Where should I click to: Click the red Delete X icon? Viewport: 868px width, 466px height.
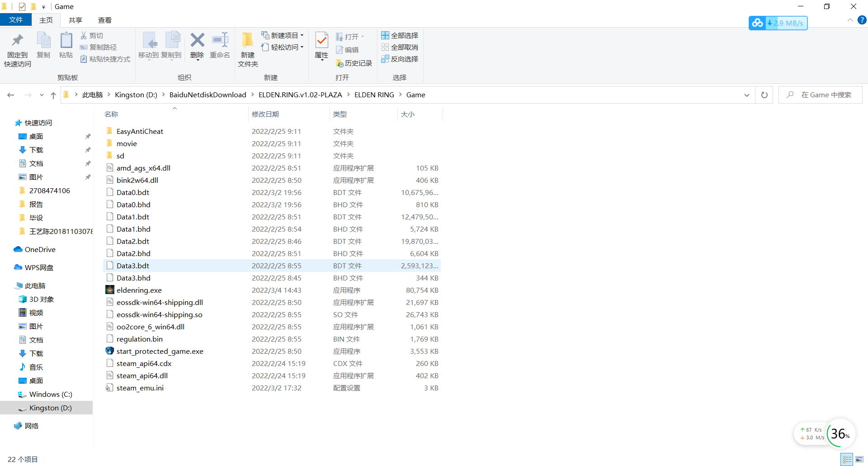(x=197, y=40)
